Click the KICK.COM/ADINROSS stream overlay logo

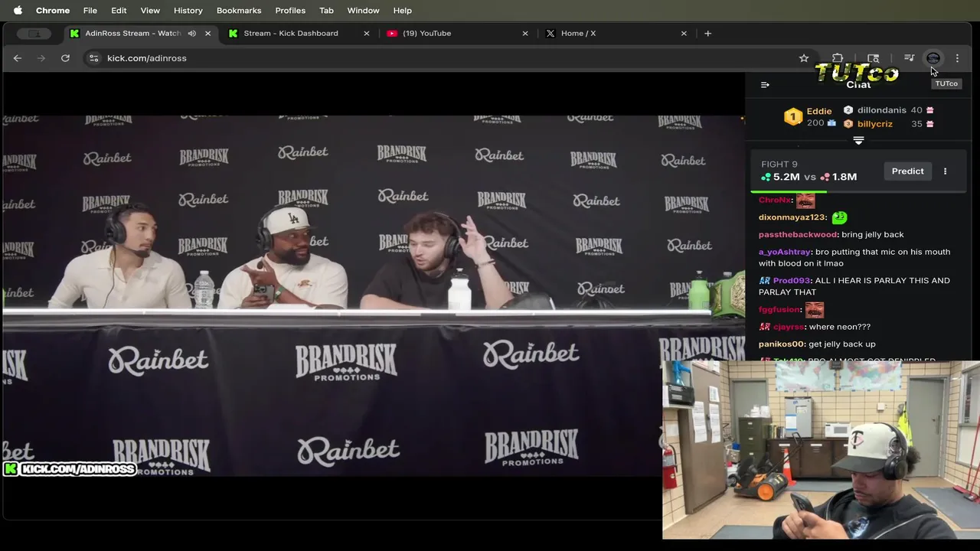70,469
